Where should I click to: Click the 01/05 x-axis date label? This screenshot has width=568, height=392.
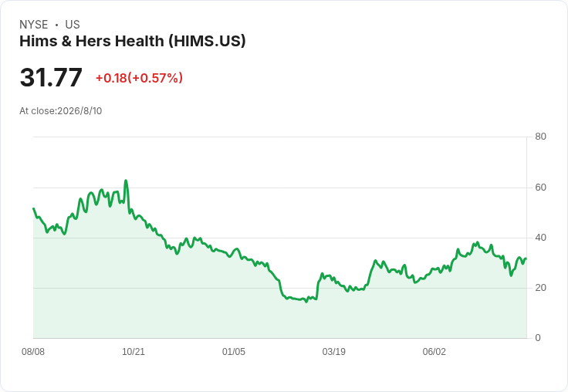[234, 351]
